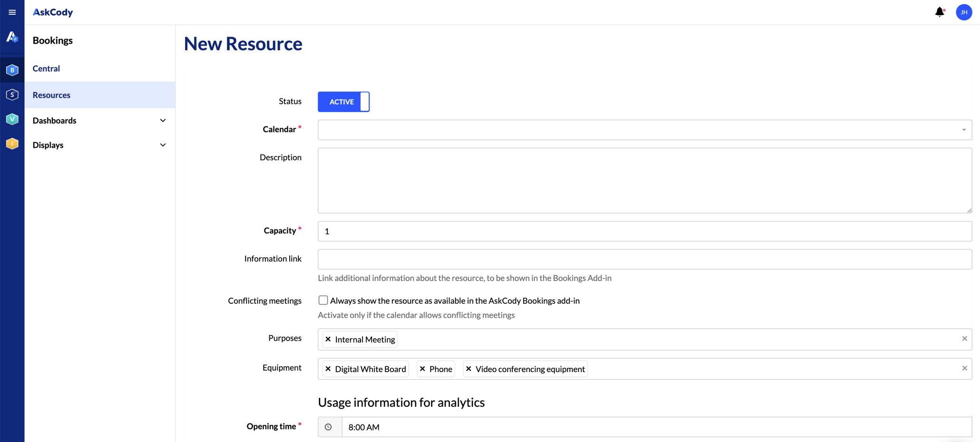Toggle the Active status switch

[343, 102]
